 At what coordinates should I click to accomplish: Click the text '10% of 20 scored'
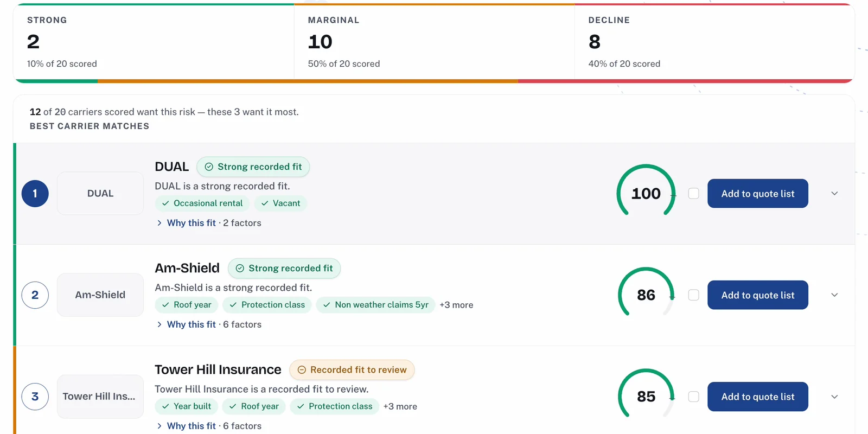62,63
